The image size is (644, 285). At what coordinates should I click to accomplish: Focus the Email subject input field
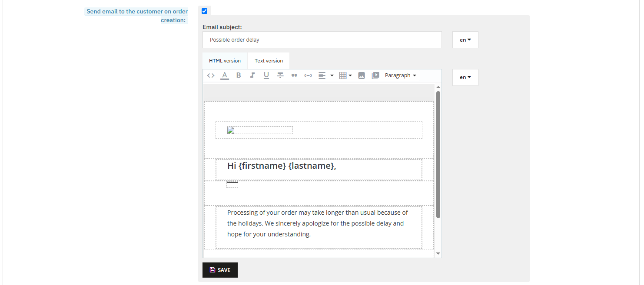click(x=322, y=39)
